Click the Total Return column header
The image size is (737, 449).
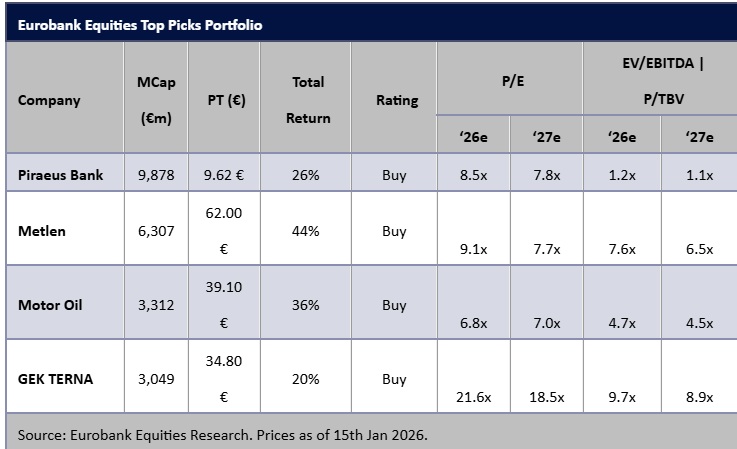[308, 100]
